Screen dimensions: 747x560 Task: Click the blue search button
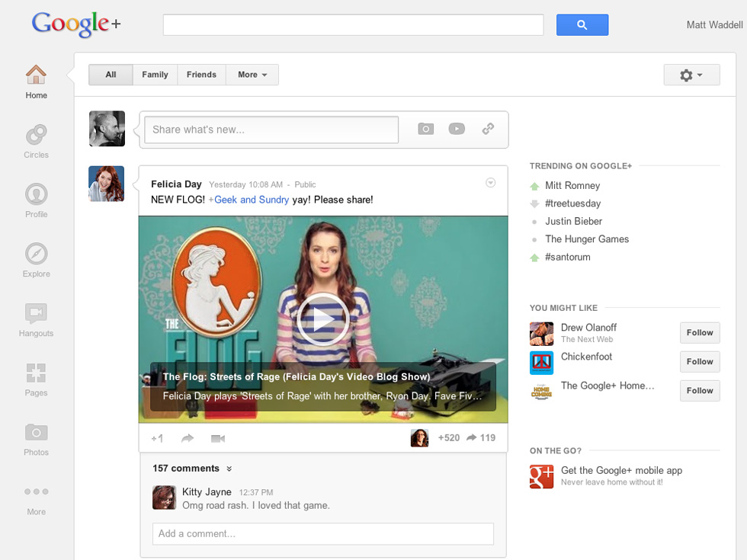(582, 25)
